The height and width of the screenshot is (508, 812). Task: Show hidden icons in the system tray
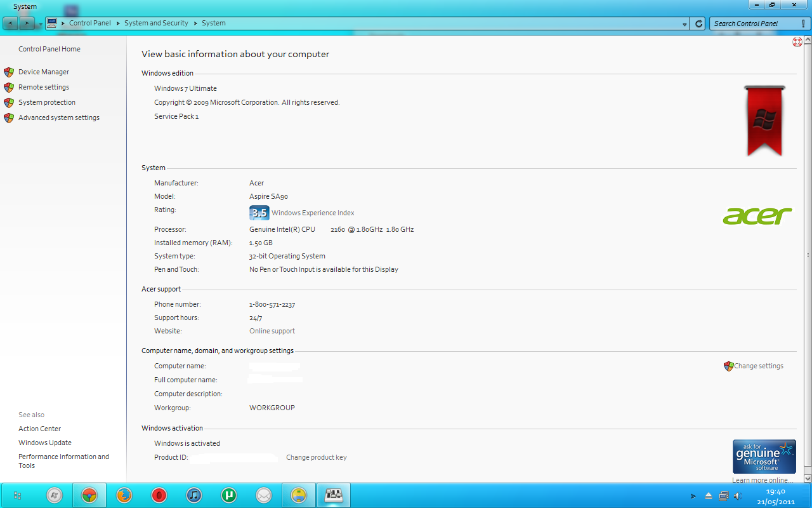coord(693,497)
